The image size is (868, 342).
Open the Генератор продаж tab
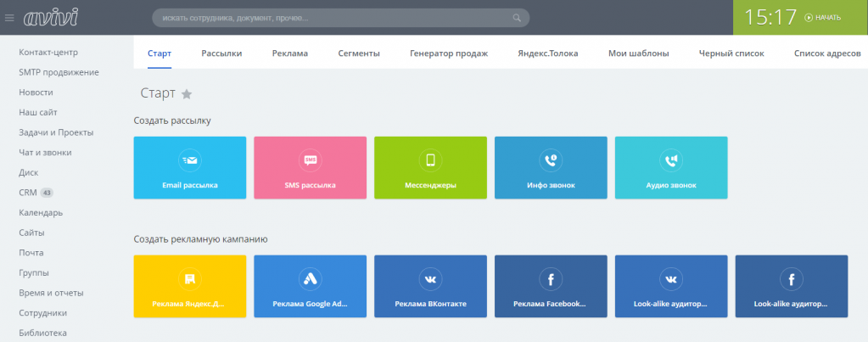(x=449, y=53)
